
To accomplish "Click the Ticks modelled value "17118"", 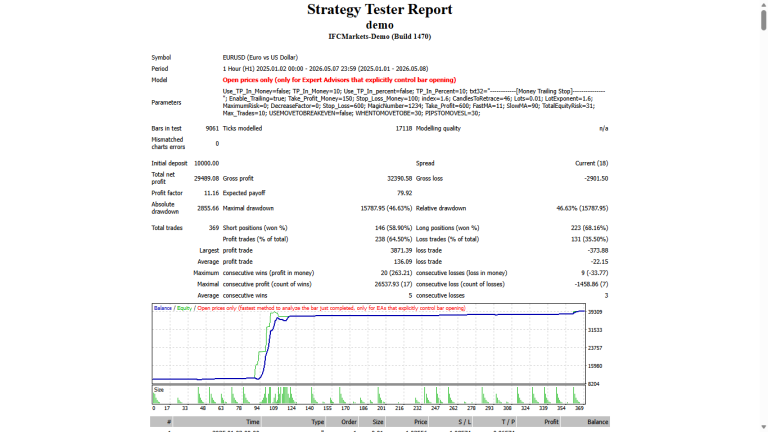I will (x=404, y=129).
